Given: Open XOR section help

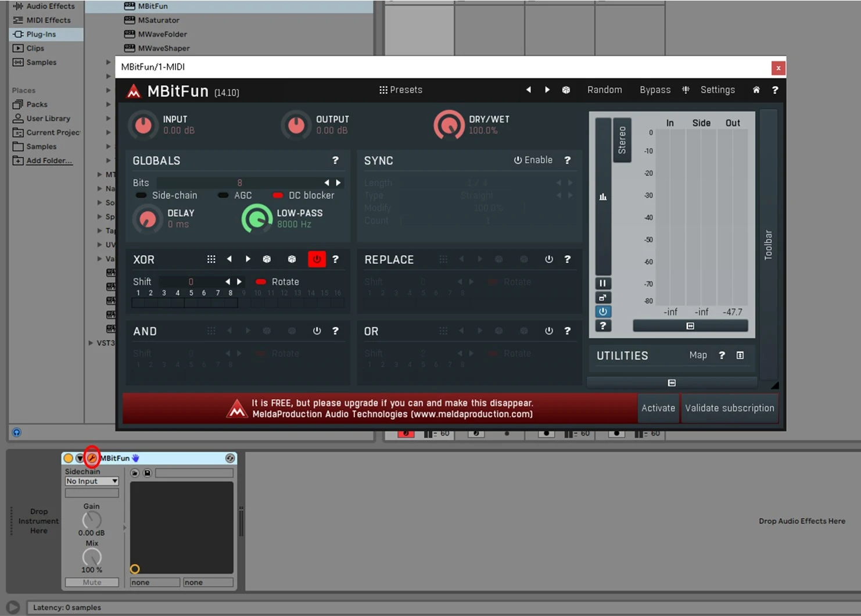Looking at the screenshot, I should point(335,259).
